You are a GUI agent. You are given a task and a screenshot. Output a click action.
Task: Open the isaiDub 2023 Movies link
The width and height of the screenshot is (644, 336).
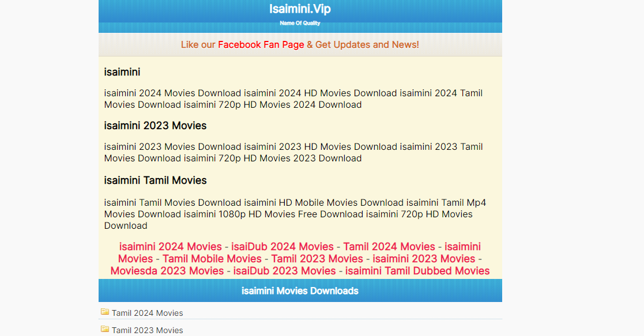click(x=285, y=271)
